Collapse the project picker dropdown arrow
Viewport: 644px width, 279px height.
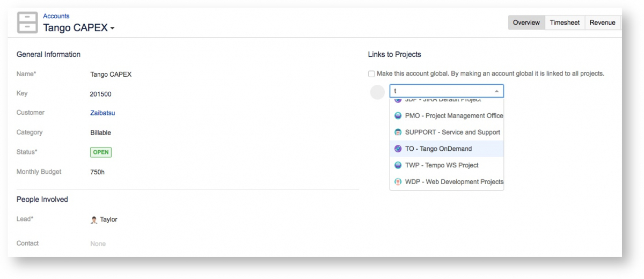pos(496,91)
